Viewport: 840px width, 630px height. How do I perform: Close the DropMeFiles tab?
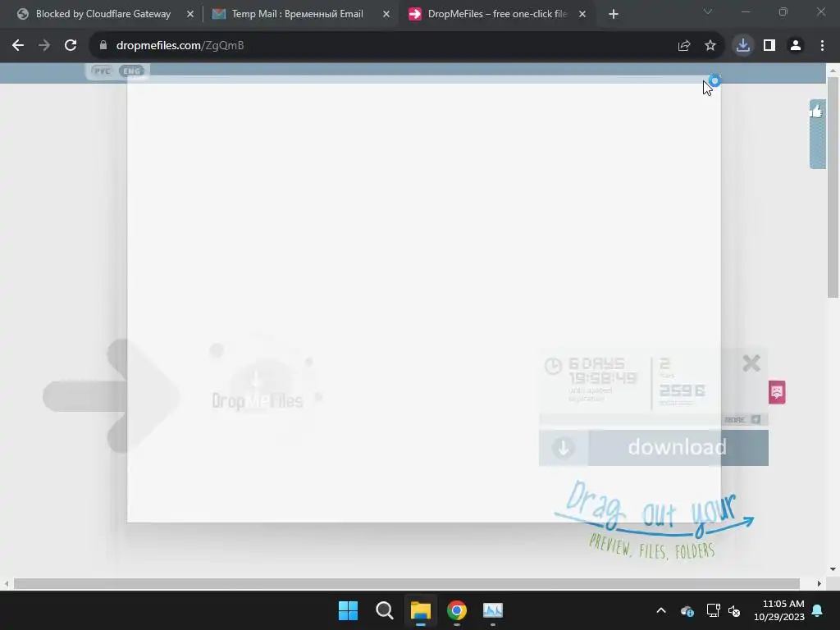click(582, 14)
